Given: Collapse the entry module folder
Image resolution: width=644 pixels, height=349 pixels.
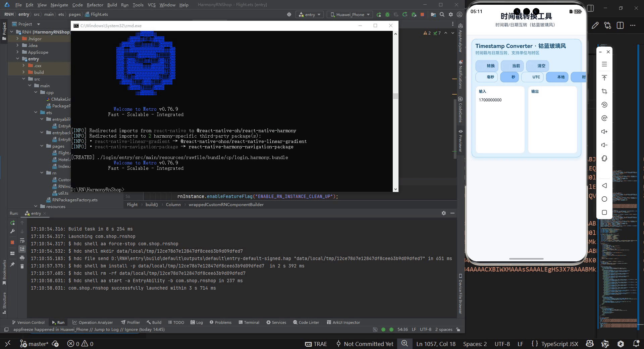Looking at the screenshot, I should pos(17,59).
